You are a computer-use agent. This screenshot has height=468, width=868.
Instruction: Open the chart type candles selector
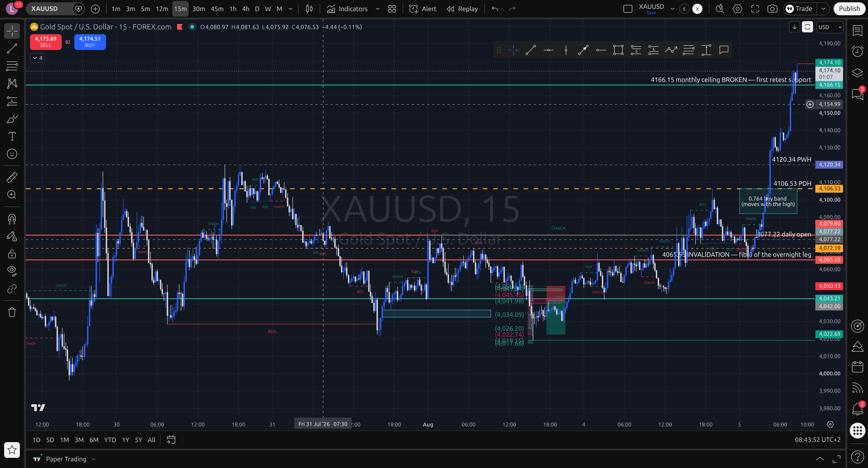pos(309,9)
